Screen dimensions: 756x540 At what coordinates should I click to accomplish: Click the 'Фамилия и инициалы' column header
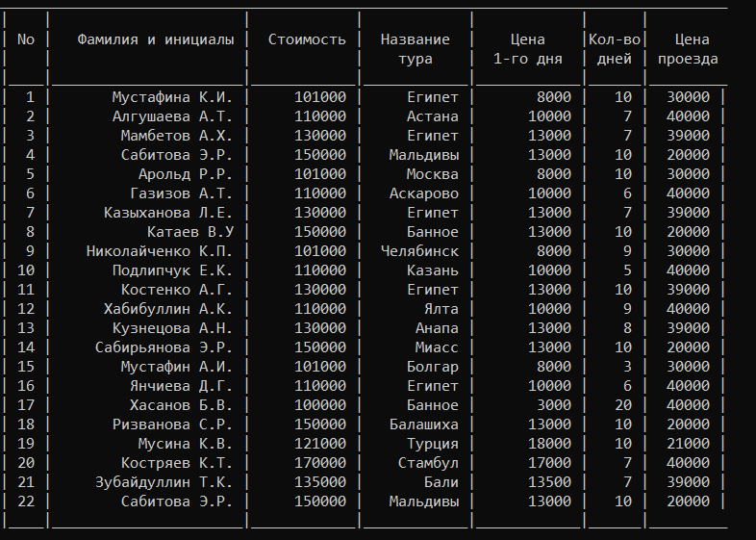tap(156, 39)
